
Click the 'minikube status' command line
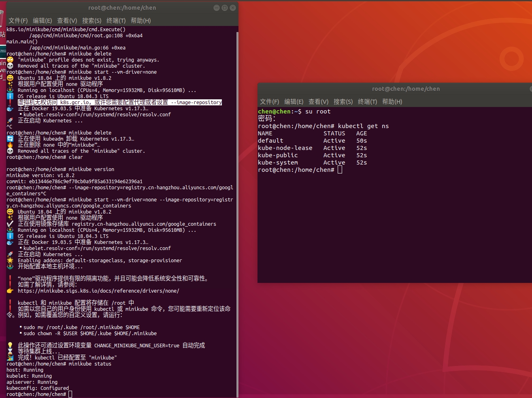tap(59, 364)
